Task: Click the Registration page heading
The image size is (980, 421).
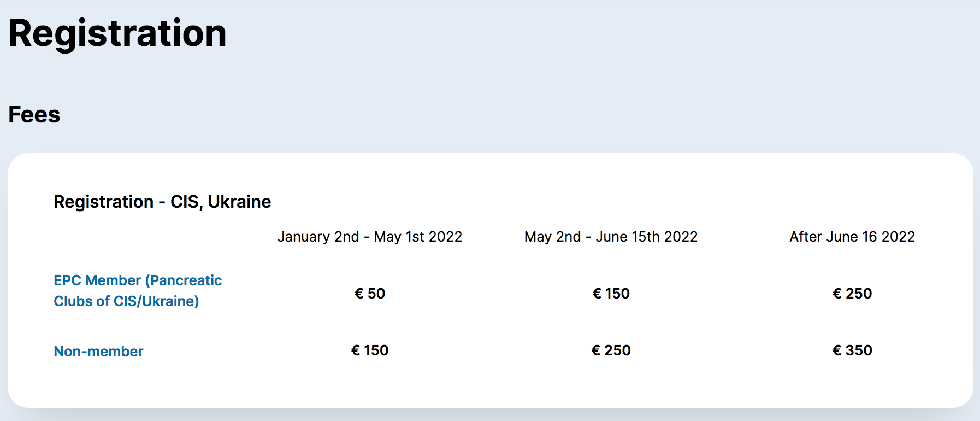Action: pos(117,33)
